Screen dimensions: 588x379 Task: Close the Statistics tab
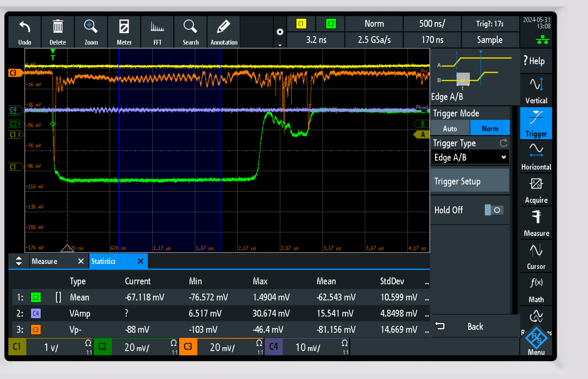pos(141,261)
